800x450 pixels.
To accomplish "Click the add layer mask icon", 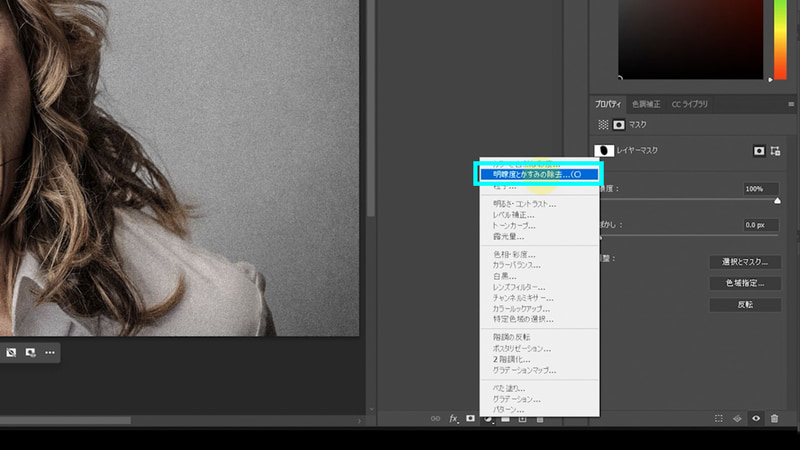I will click(x=470, y=418).
